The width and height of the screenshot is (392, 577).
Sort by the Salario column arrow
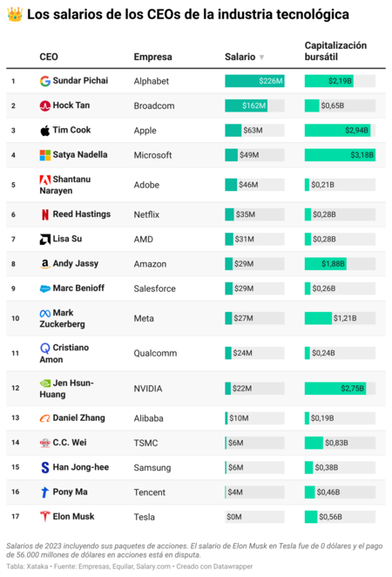[262, 57]
